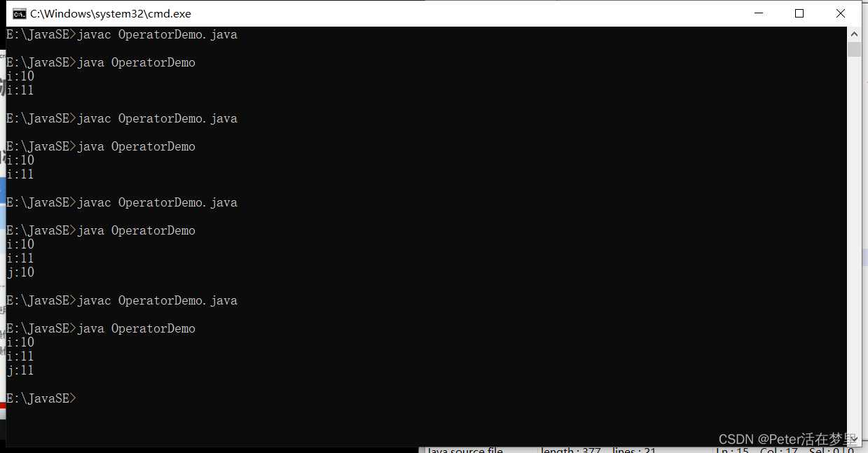Click the 'i:11' line directly above 'j:10'

coord(20,258)
